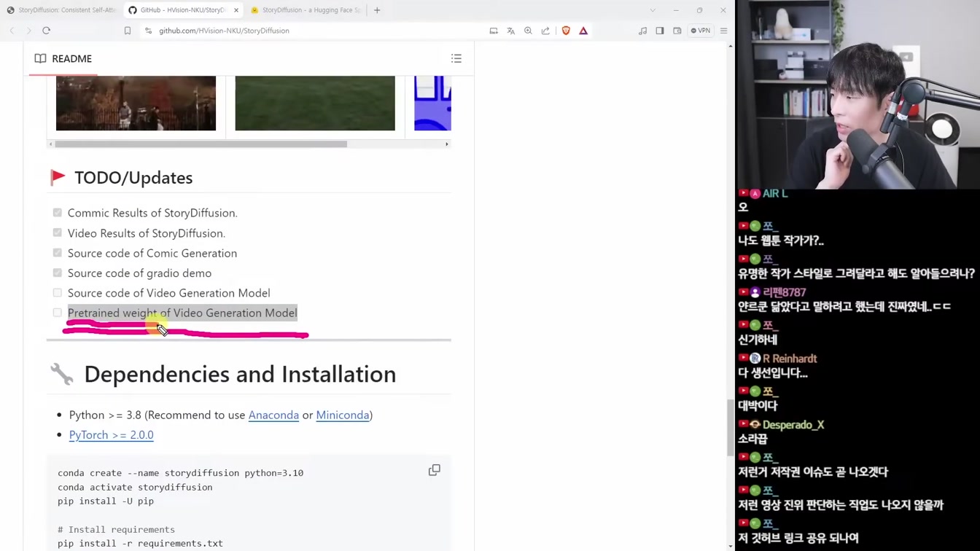
Task: Switch to StoryDiffusion Hugging Face Space tab
Action: [306, 10]
